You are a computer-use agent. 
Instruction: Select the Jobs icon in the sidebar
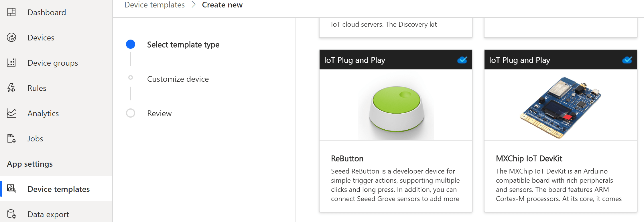tap(11, 138)
